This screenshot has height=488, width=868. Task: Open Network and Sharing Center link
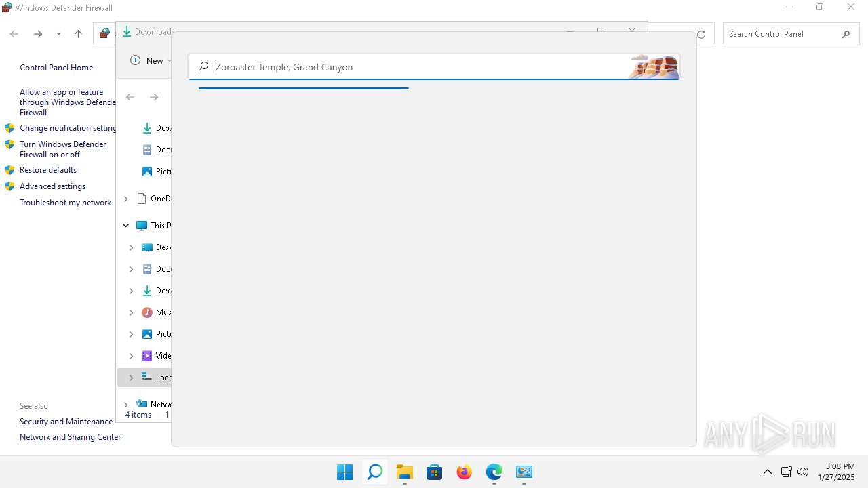click(70, 437)
